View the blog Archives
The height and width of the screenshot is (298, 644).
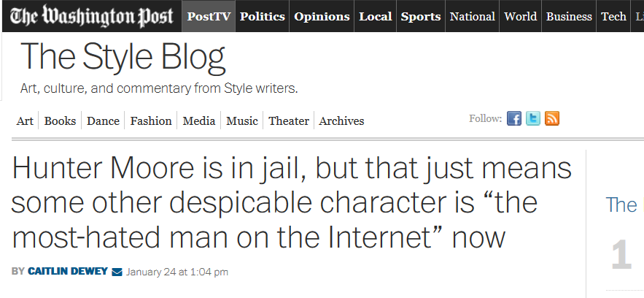[x=341, y=121]
